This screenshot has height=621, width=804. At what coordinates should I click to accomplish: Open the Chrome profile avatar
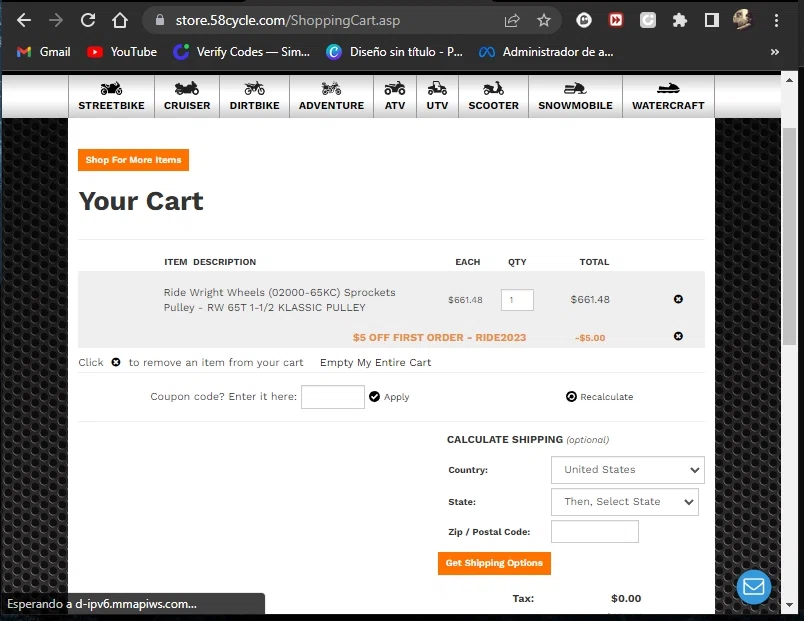(742, 21)
